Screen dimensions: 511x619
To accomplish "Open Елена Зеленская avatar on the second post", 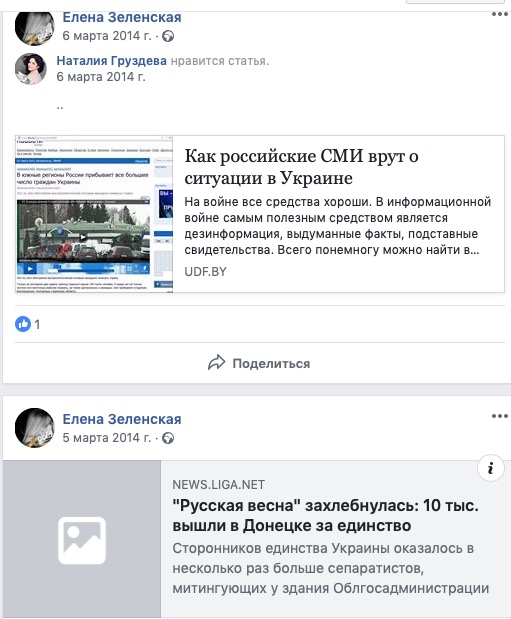I will 35,428.
